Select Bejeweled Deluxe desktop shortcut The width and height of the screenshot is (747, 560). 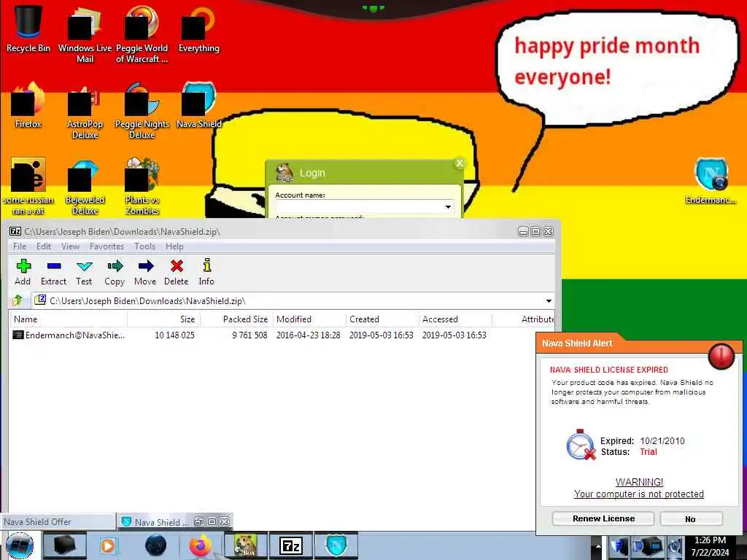coord(85,186)
